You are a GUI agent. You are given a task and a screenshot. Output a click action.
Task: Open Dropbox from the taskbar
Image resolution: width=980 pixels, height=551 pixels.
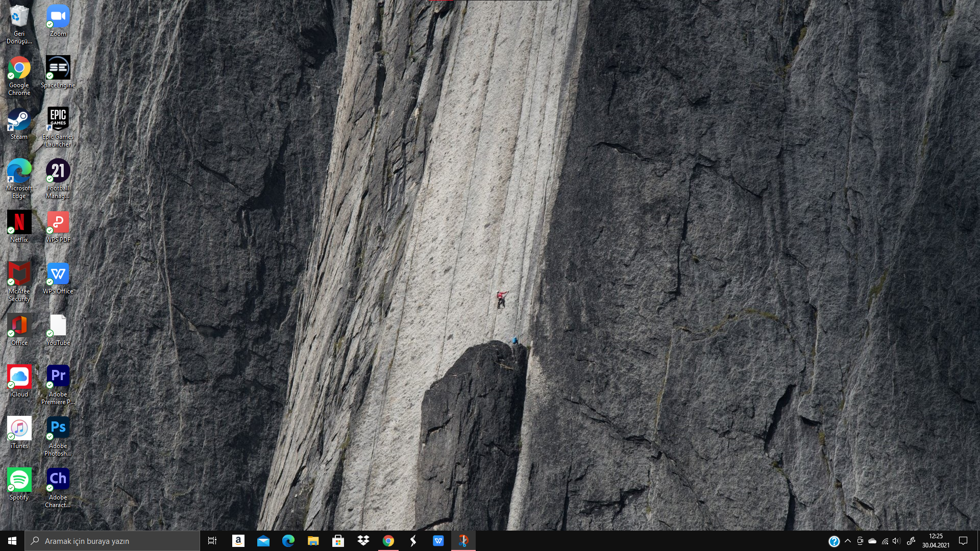(363, 541)
